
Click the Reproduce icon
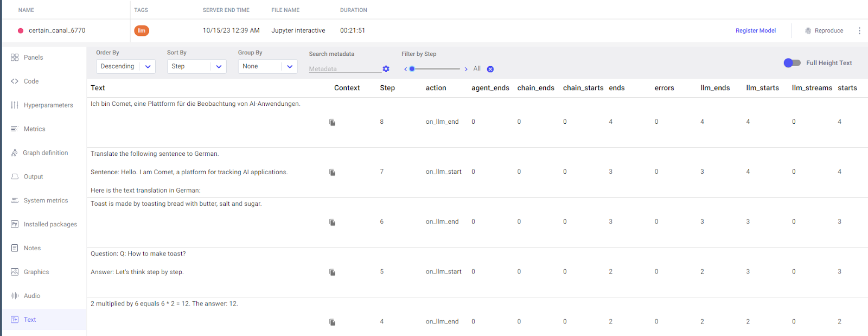point(808,31)
